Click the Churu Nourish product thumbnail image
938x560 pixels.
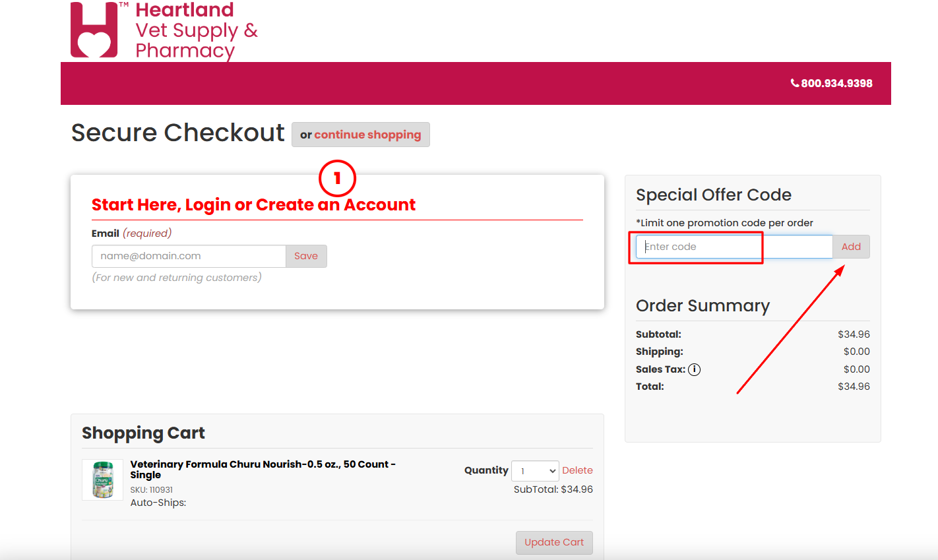(x=102, y=480)
